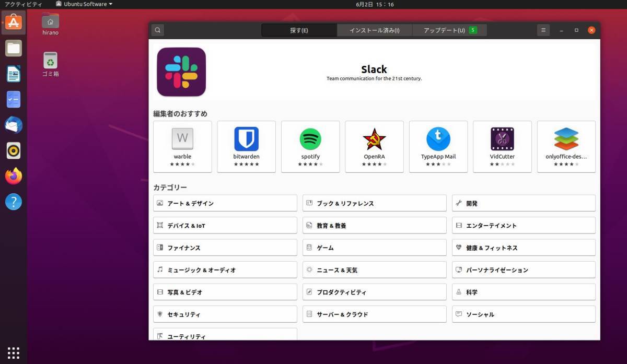Launch LibreOffice Writer from the dock
Screen dimensions: 627x364
pyautogui.click(x=14, y=74)
